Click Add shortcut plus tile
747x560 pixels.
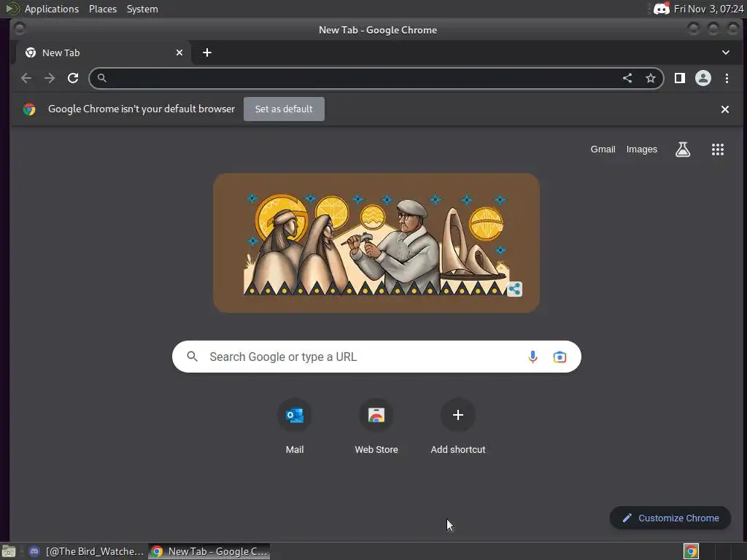(458, 425)
